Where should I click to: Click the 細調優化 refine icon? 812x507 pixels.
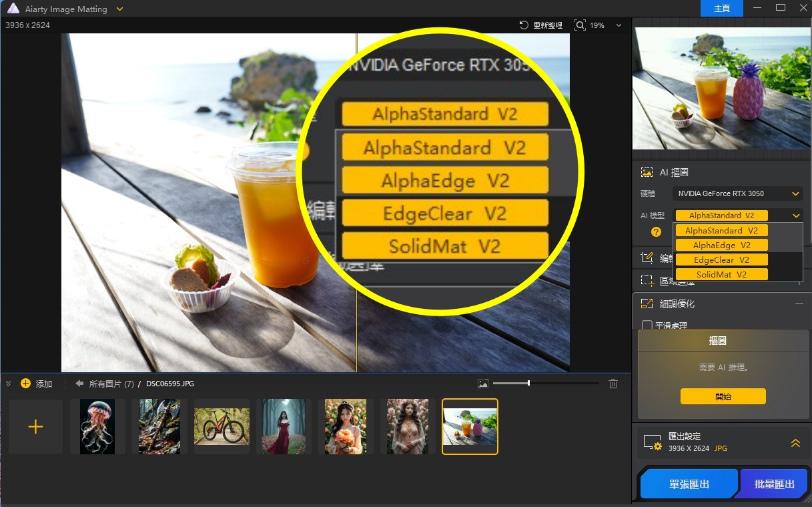click(x=646, y=304)
